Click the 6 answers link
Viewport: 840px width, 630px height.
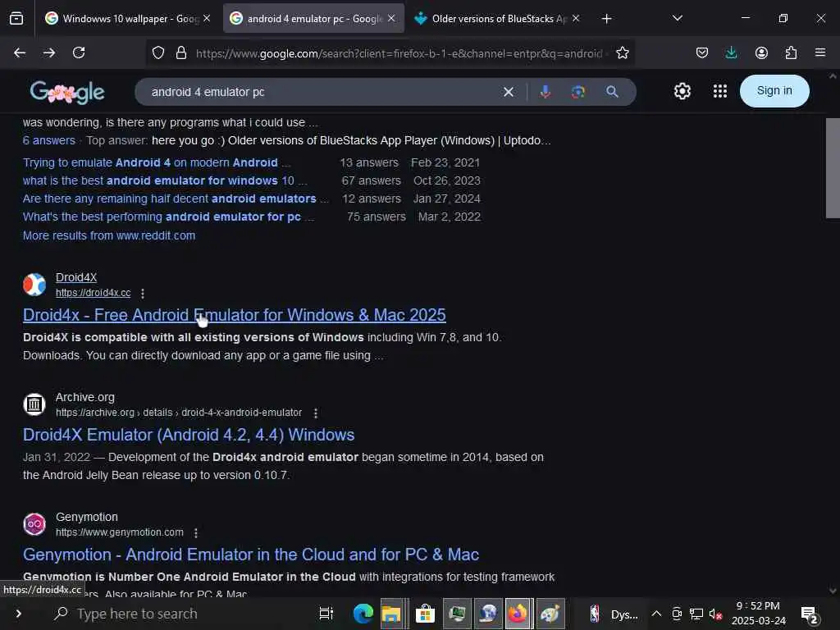click(x=48, y=140)
